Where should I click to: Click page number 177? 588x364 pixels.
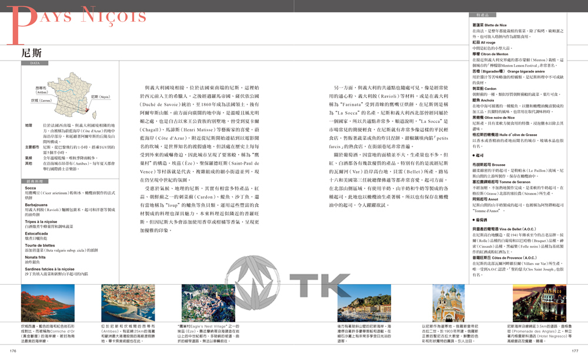coord(575,351)
